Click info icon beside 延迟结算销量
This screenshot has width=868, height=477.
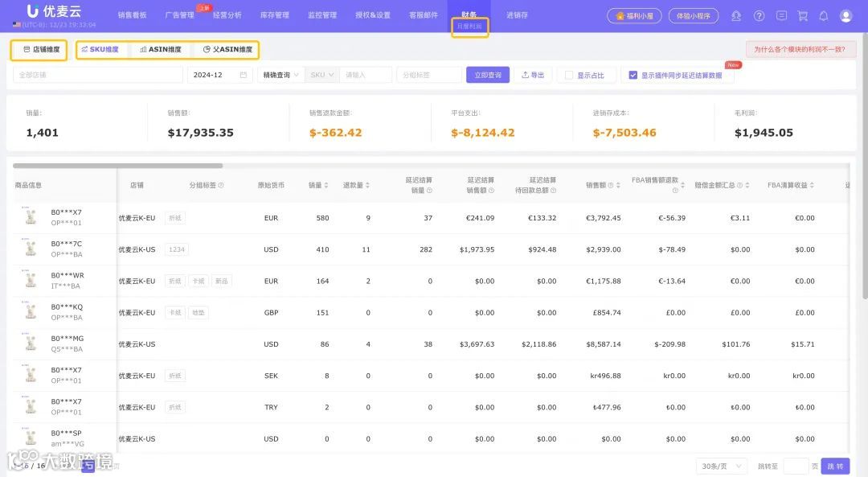coord(429,190)
